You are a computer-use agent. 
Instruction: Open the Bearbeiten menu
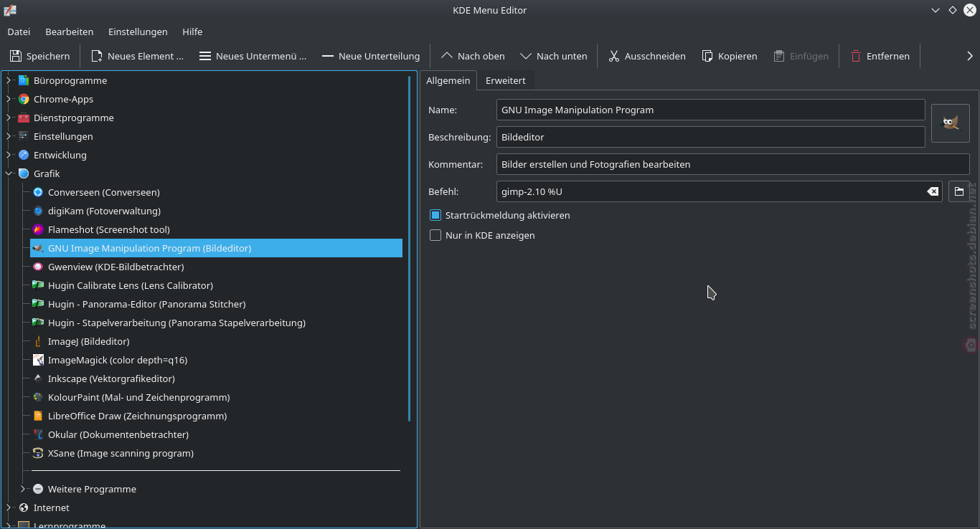point(70,32)
